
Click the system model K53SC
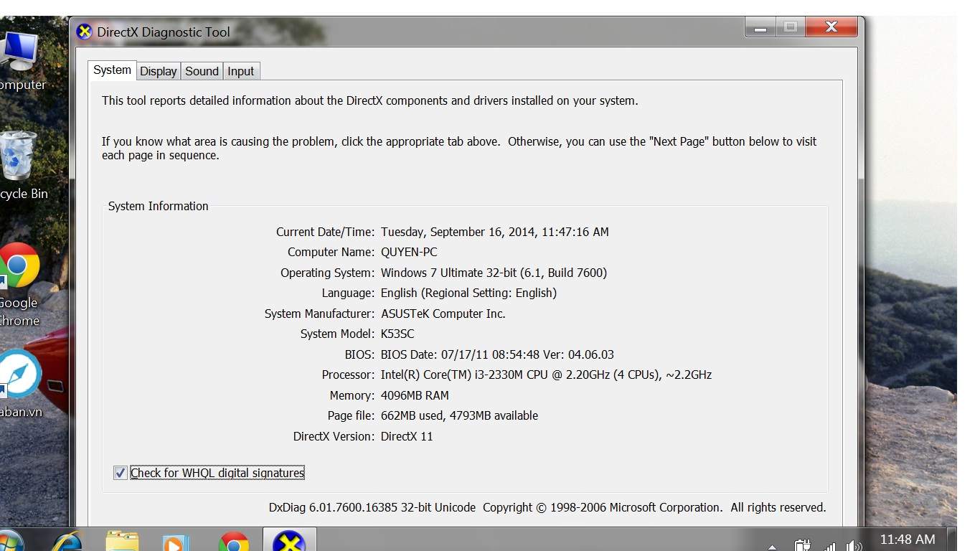point(397,334)
